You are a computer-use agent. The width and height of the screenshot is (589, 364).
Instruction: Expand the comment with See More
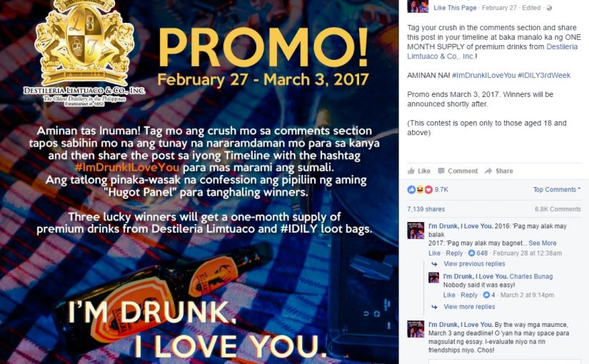(x=542, y=243)
